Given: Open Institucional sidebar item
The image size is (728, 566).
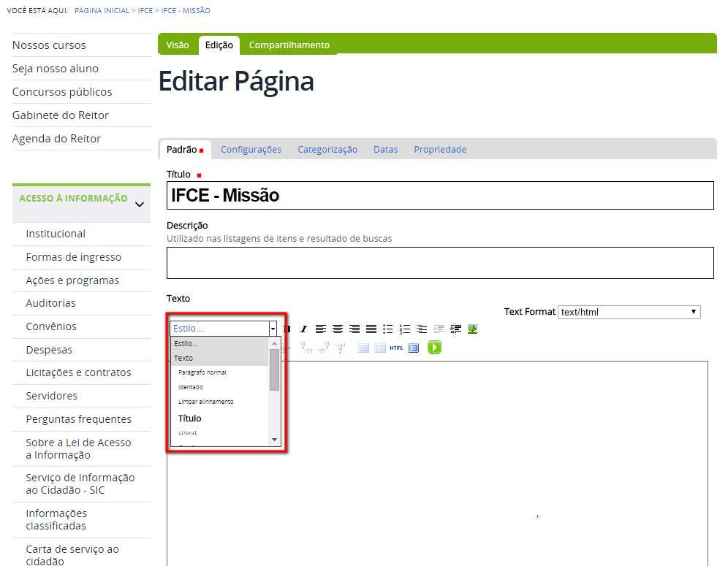Looking at the screenshot, I should (x=56, y=234).
